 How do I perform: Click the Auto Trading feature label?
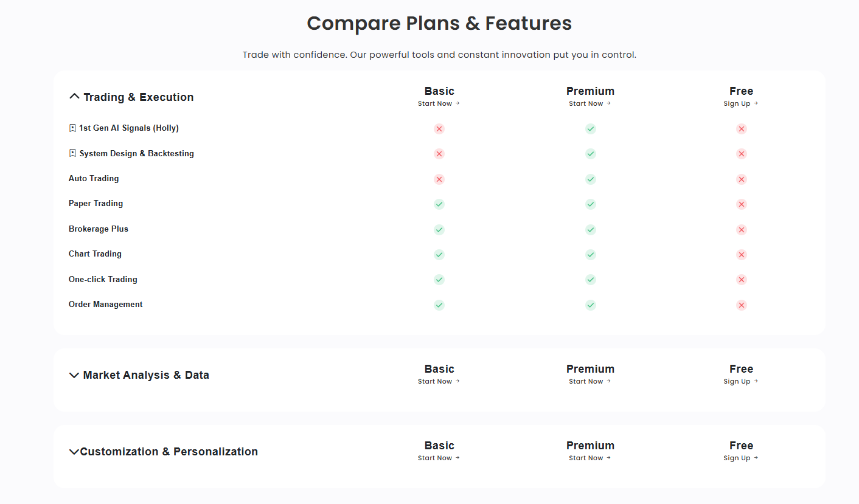tap(94, 179)
